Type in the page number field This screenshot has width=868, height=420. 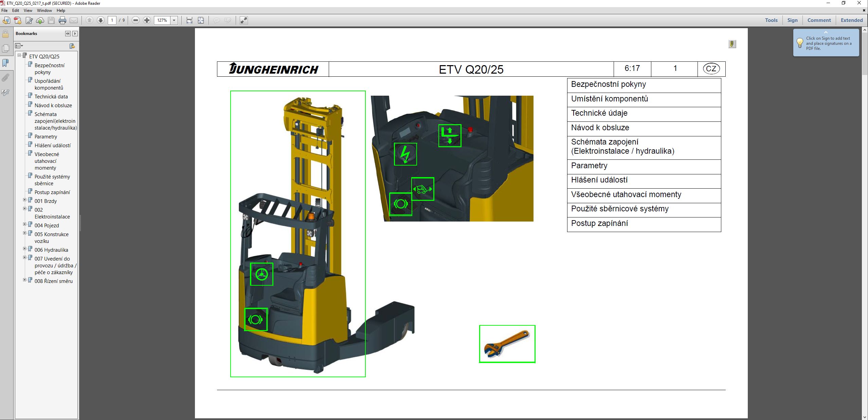click(113, 20)
